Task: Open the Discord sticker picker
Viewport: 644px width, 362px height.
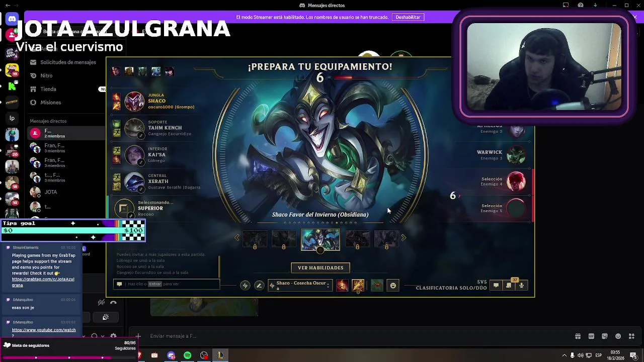Action: 605,336
